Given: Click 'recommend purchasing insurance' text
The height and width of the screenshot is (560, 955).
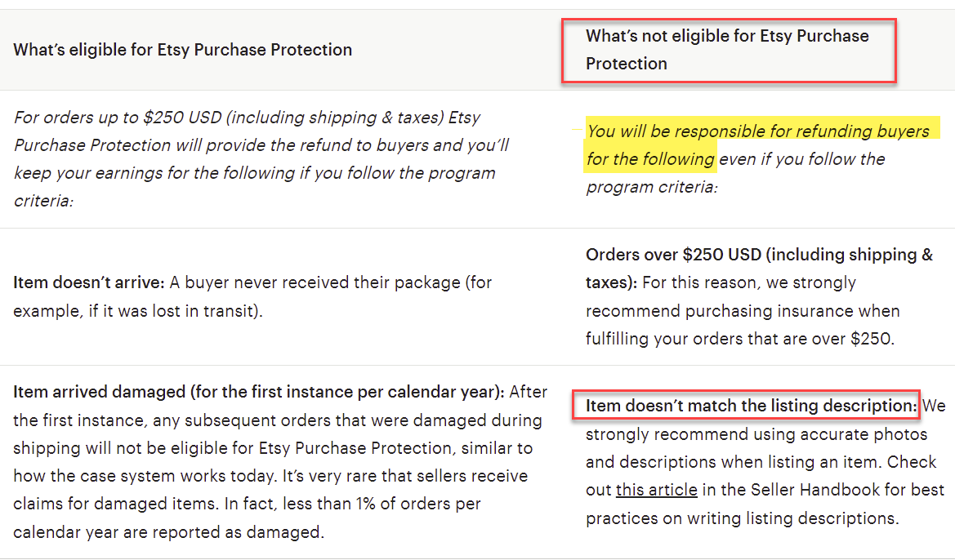Looking at the screenshot, I should 743,311.
